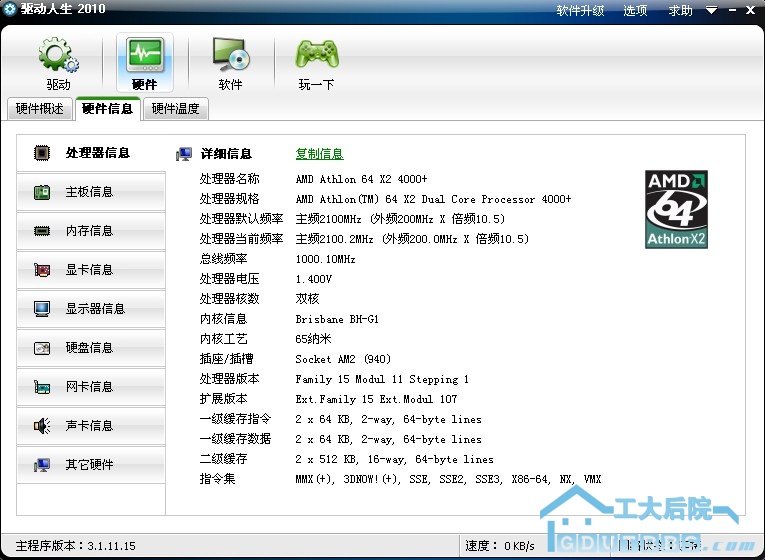This screenshot has height=560, width=765.
Task: Switch to the 硬件温度 tab
Action: [175, 109]
